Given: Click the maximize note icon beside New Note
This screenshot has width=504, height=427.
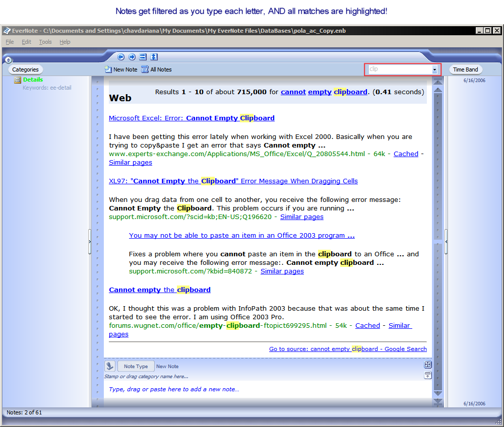Looking at the screenshot, I should click(428, 365).
